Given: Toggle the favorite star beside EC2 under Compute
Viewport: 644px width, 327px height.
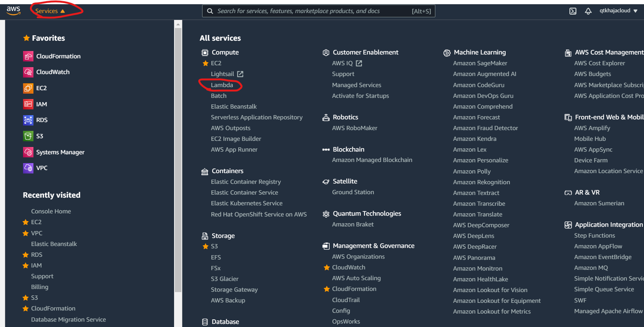Looking at the screenshot, I should point(206,63).
